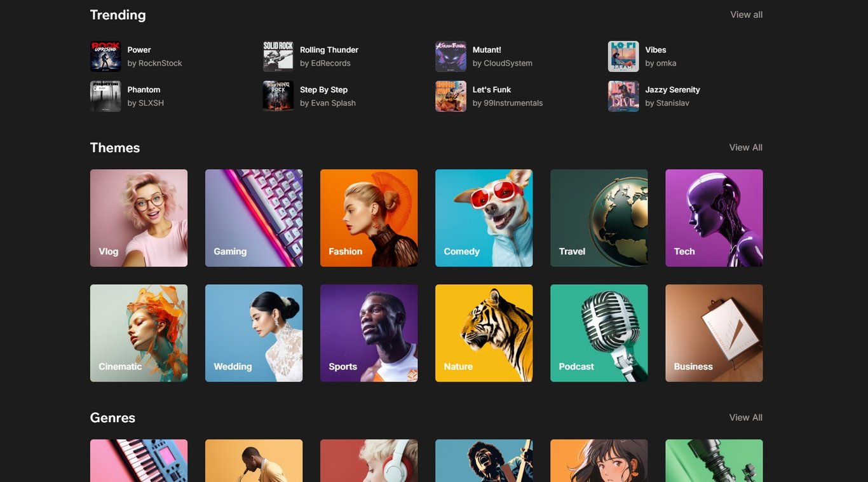This screenshot has width=868, height=482.
Task: Click the Themes section heading
Action: point(115,148)
